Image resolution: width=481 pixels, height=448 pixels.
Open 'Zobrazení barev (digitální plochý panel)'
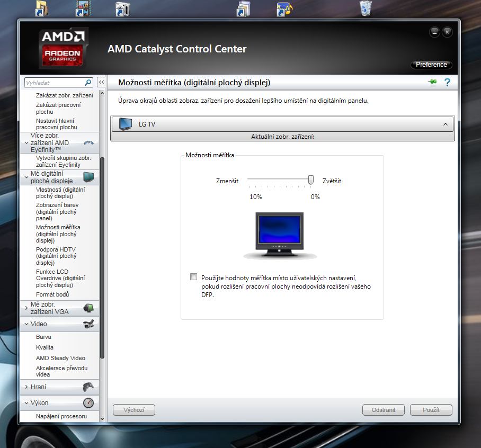[57, 212]
